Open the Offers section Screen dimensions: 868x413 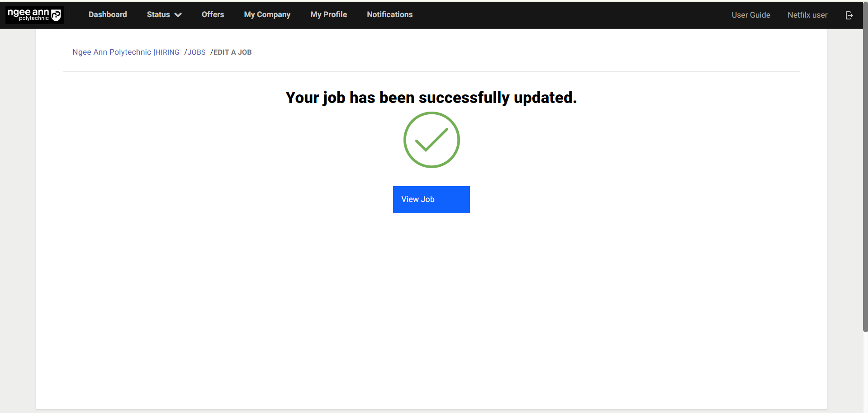click(x=213, y=14)
